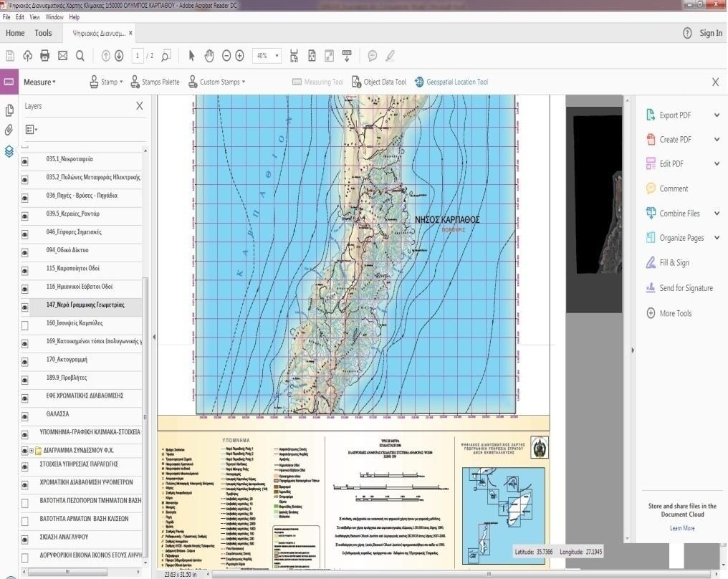728x579 pixels.
Task: Click the Learn More link
Action: pos(682,528)
